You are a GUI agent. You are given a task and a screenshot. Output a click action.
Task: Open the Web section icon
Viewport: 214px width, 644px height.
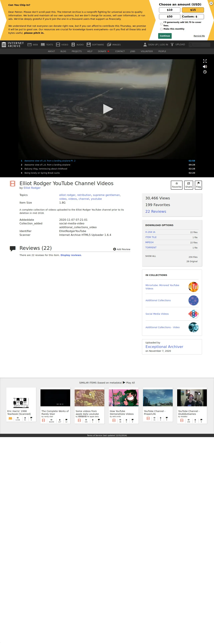[x=29, y=45]
